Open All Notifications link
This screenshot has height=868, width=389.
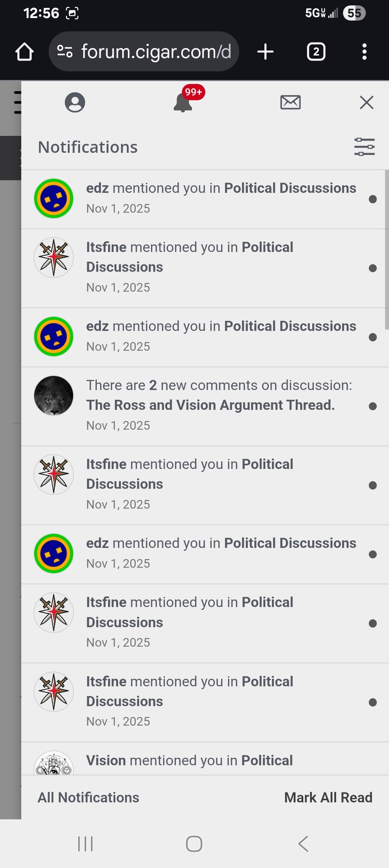(x=89, y=798)
